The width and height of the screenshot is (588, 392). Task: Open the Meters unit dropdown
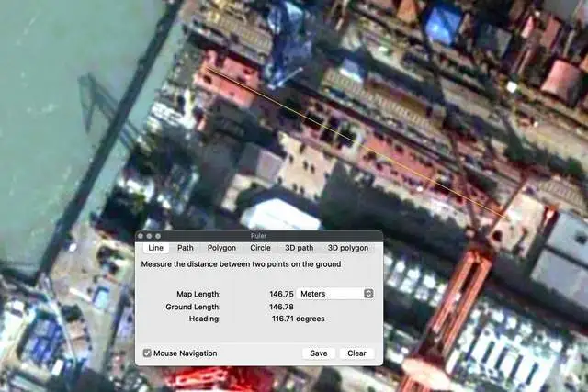[x=335, y=294]
